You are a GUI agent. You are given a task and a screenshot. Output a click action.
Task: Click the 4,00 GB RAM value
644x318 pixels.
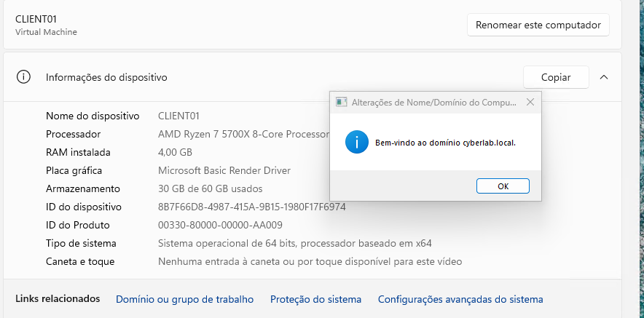175,152
